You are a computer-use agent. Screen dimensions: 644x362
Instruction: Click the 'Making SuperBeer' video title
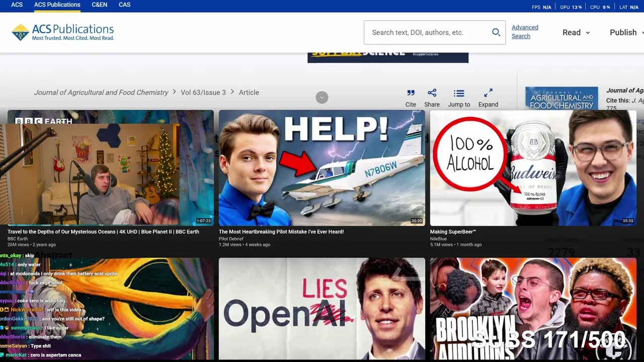click(453, 232)
